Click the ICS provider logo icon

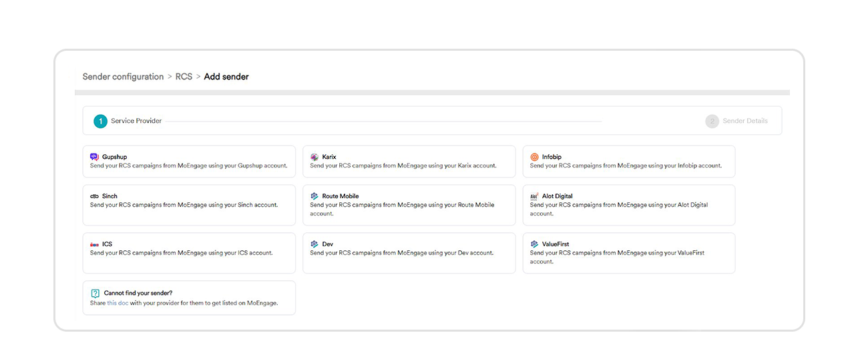coord(94,244)
